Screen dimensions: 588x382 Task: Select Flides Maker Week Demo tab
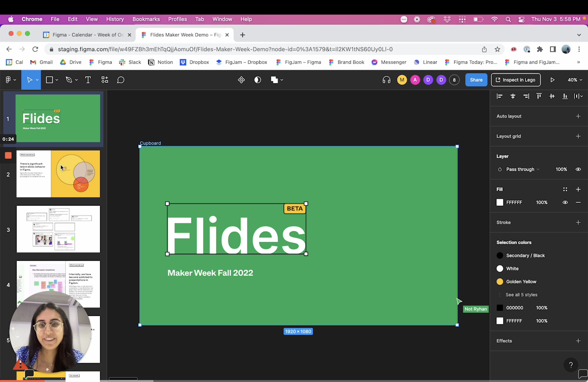(184, 35)
